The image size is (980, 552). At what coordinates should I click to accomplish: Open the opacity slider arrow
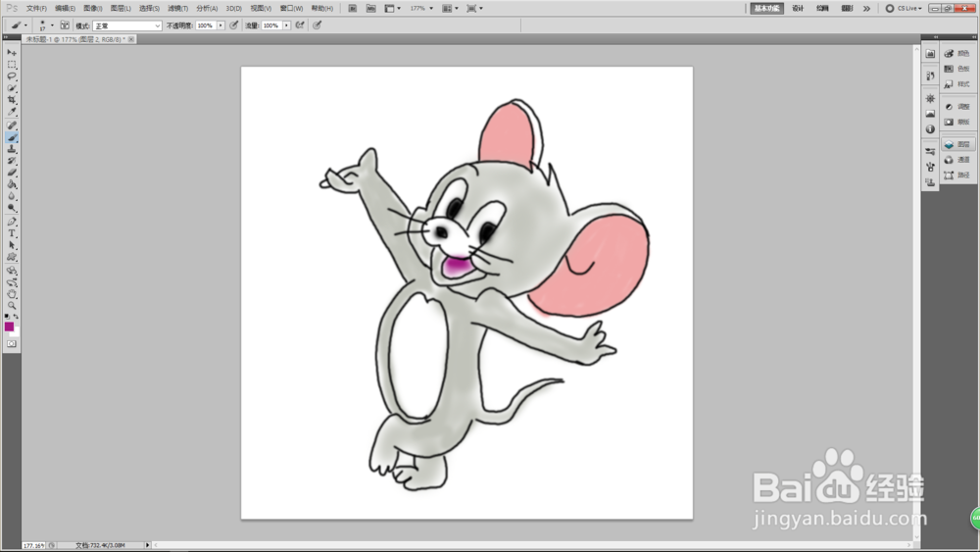[x=220, y=25]
